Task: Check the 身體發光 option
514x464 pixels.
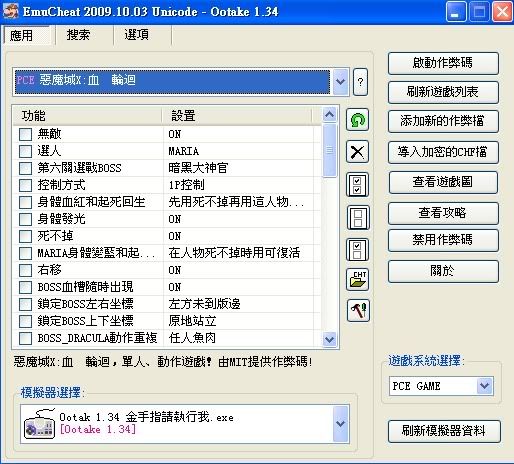Action: click(26, 219)
